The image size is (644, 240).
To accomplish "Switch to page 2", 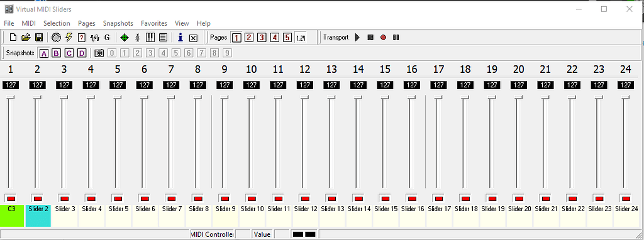I will 249,38.
